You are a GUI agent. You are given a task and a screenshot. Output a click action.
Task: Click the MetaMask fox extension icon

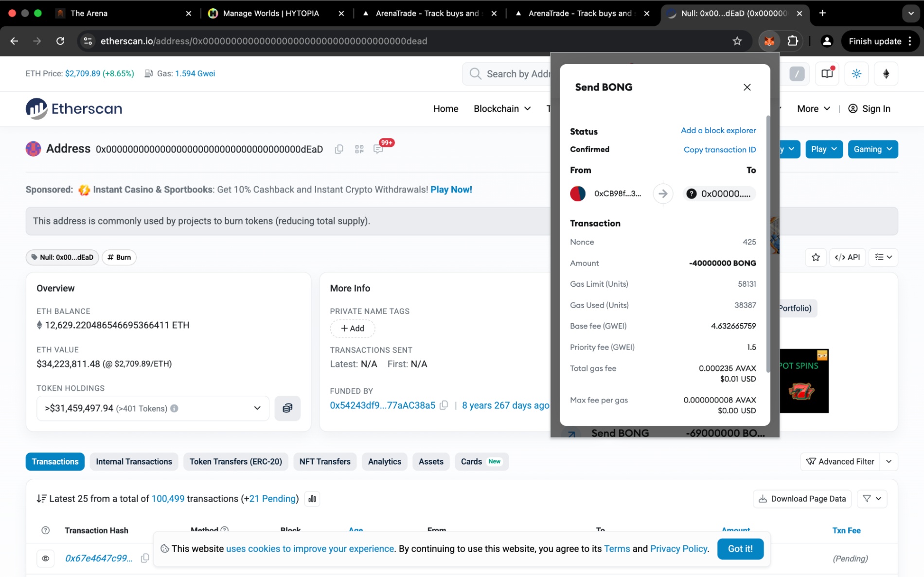[x=769, y=41]
